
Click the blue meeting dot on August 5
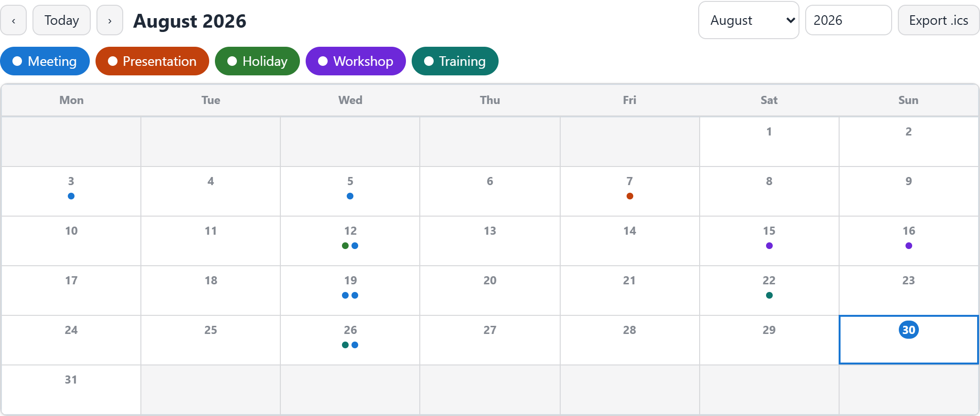coord(350,196)
